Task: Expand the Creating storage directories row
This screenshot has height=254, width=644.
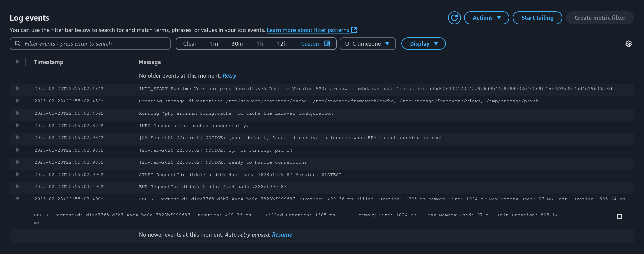Action: coord(18,101)
